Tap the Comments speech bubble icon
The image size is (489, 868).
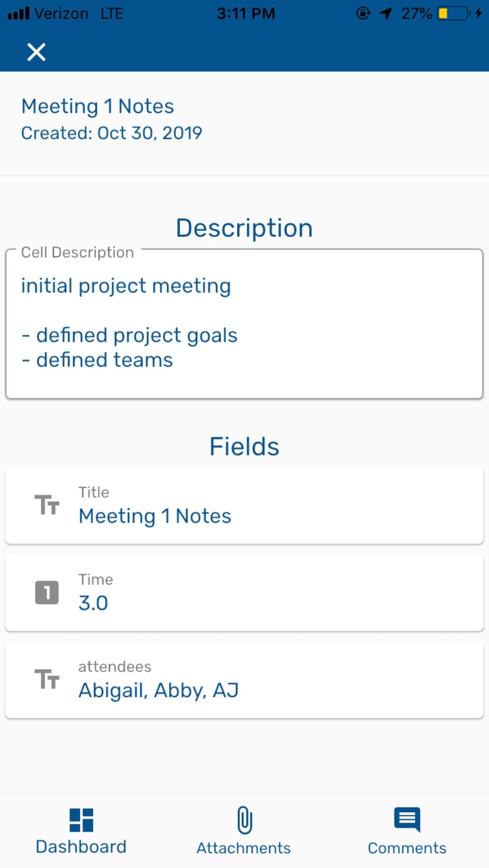(407, 820)
